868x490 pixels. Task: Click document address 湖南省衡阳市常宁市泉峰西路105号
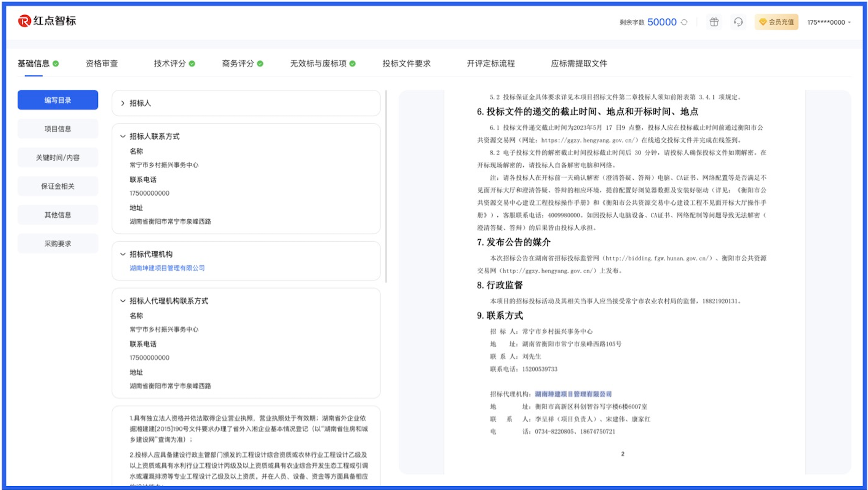click(572, 344)
